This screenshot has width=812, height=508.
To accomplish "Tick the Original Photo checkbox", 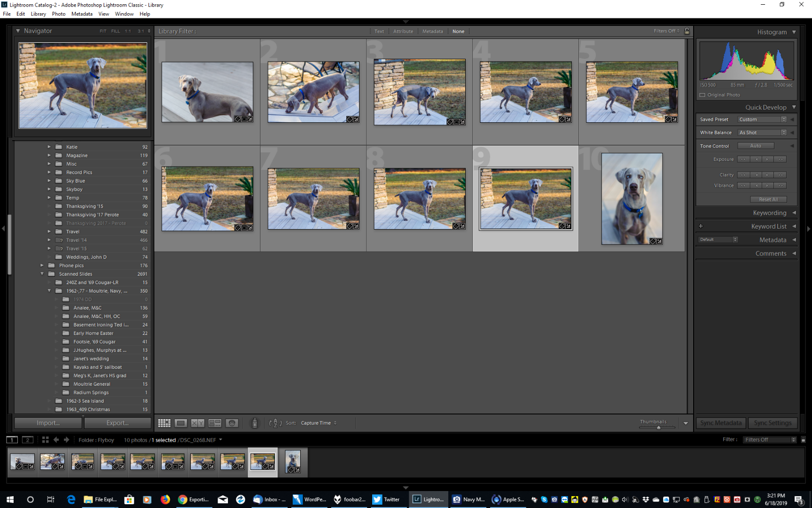I will click(703, 95).
